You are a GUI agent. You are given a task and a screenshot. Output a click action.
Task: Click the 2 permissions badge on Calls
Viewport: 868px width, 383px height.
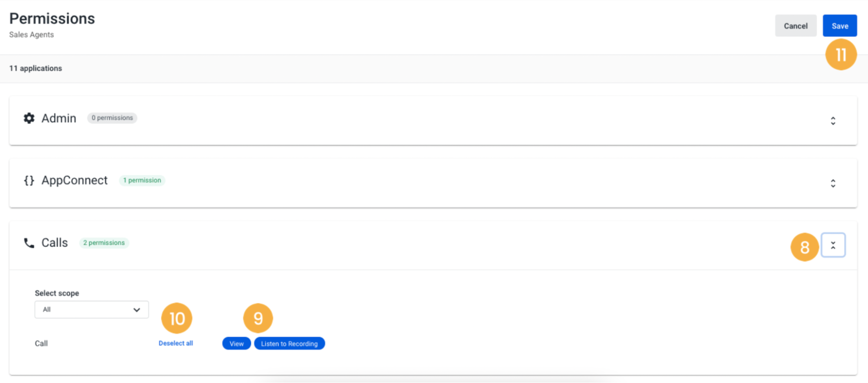click(x=104, y=243)
